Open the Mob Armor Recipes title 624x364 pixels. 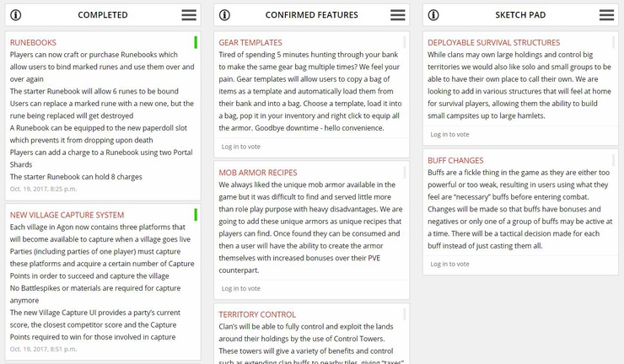tap(258, 173)
